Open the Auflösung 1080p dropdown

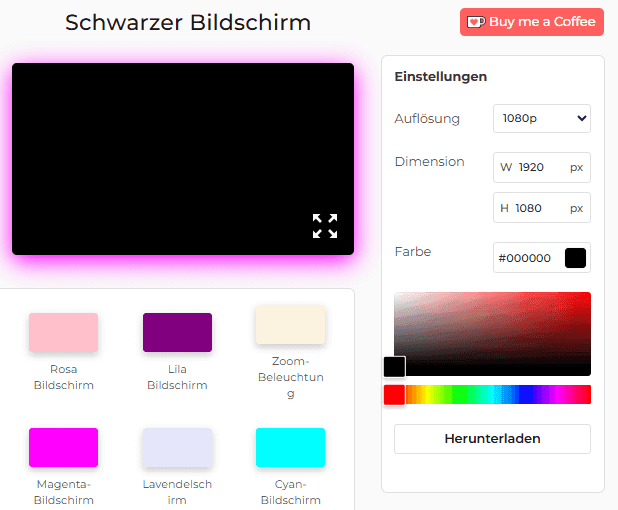542,118
